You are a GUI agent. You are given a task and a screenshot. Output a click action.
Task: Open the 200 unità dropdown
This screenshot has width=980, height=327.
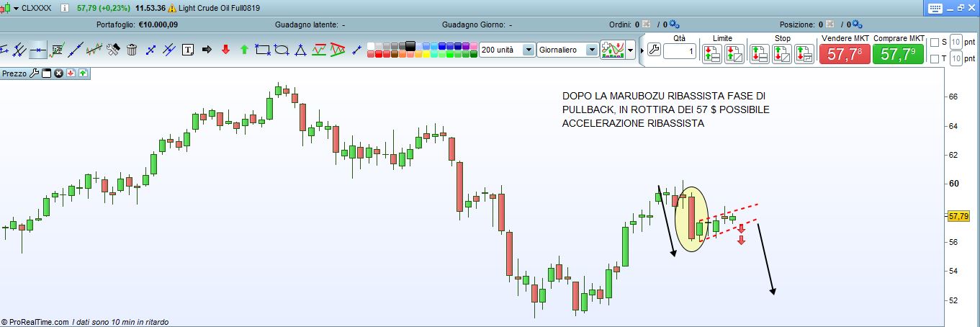click(529, 50)
